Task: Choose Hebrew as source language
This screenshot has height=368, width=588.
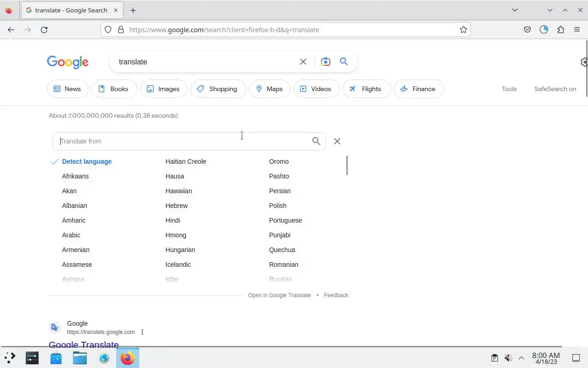Action: pos(176,206)
